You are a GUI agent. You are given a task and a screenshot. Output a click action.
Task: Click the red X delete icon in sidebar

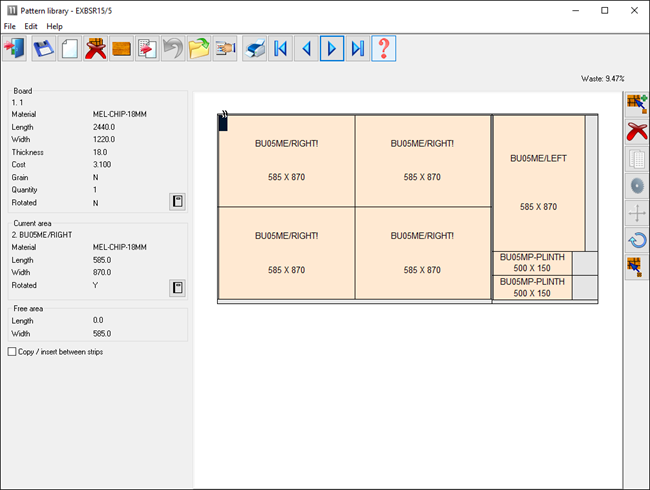636,131
